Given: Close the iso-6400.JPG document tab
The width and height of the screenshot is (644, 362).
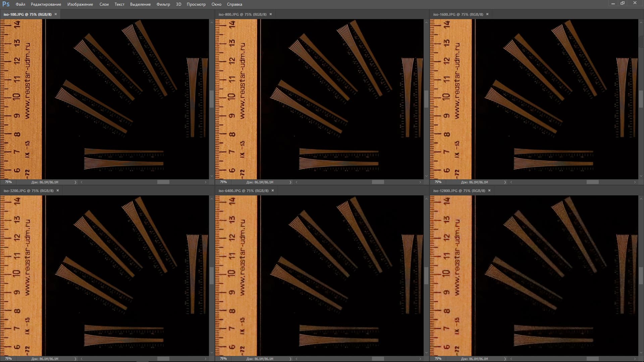Looking at the screenshot, I should pyautogui.click(x=273, y=190).
